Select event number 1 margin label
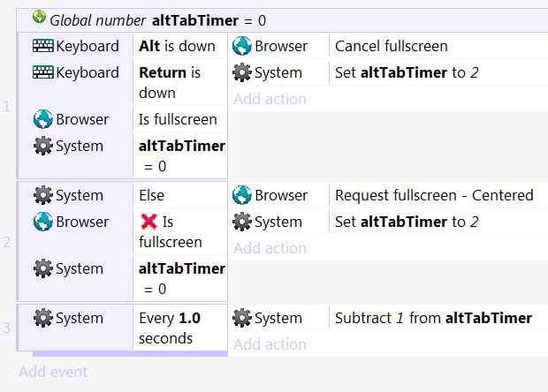This screenshot has width=548, height=392. pos(7,106)
